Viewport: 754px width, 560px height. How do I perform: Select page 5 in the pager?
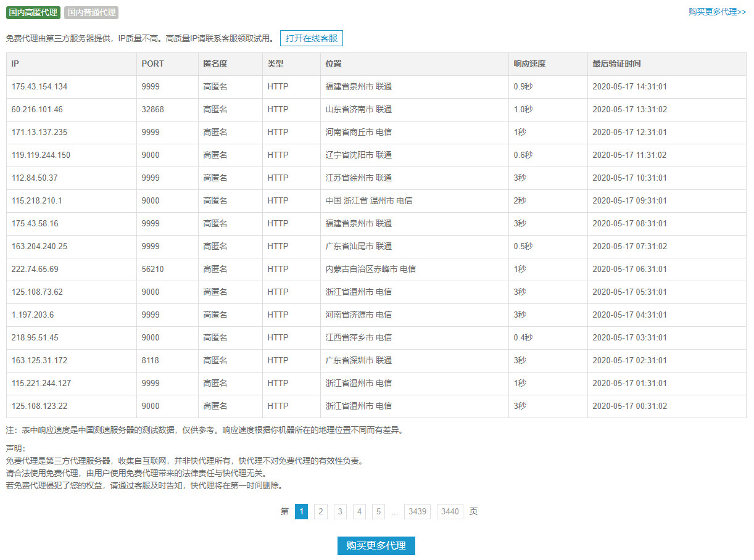click(x=378, y=511)
